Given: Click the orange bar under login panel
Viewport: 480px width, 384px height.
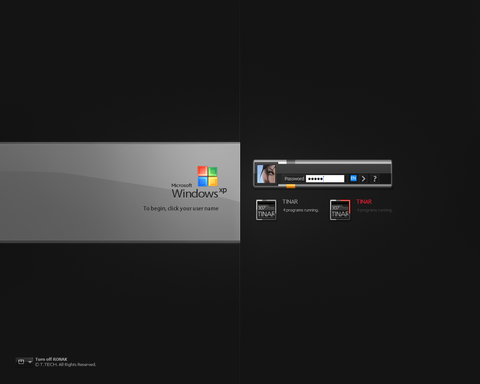Looking at the screenshot, I should point(291,186).
